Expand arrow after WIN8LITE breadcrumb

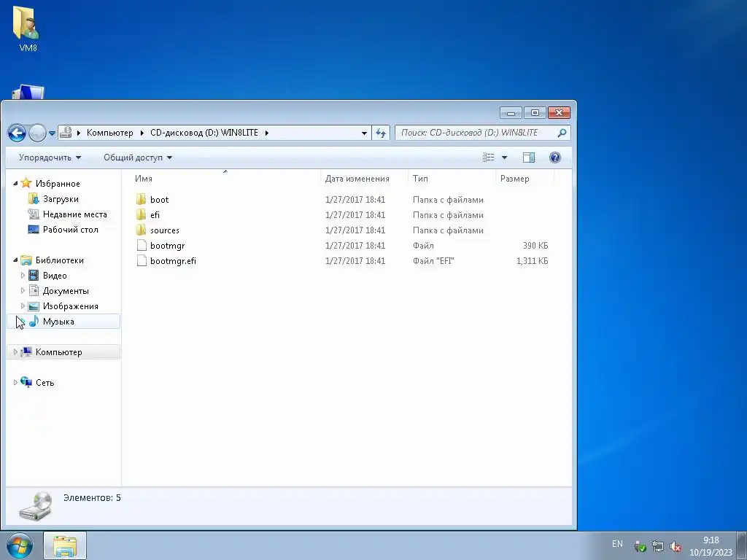pos(267,133)
